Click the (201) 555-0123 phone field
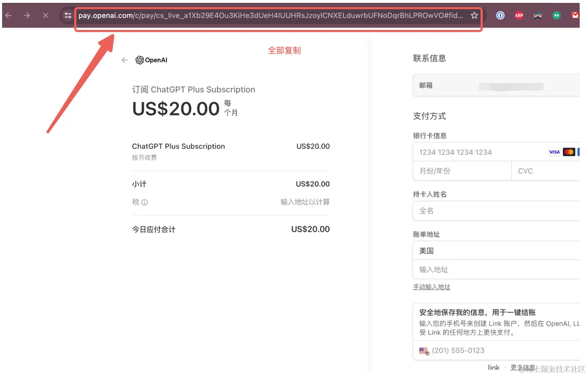The width and height of the screenshot is (588, 376). 496,351
